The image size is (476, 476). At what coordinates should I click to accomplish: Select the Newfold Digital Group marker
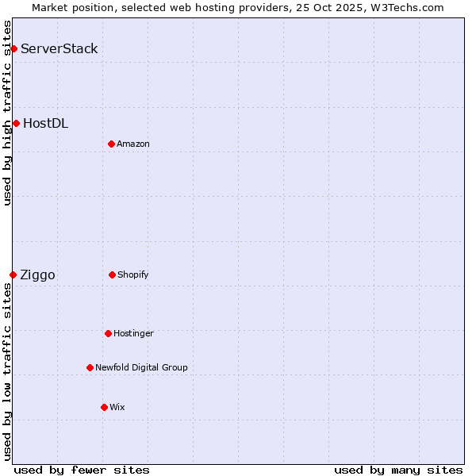pos(90,367)
